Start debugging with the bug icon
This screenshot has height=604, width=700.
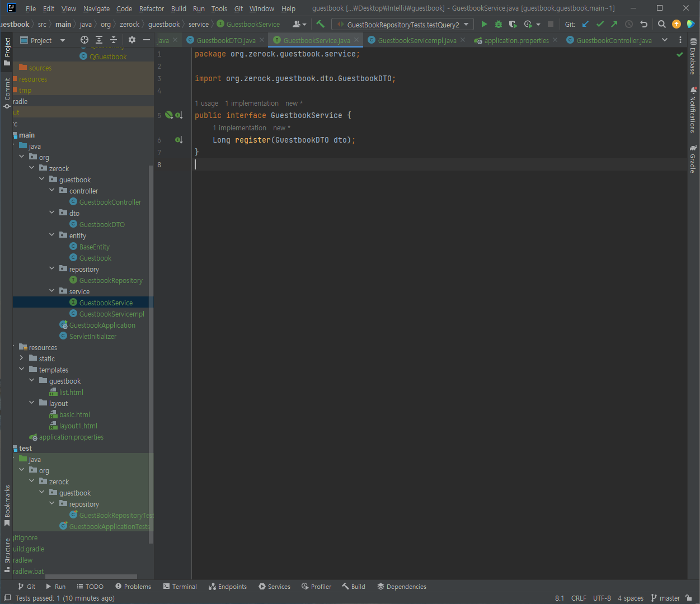tap(499, 24)
